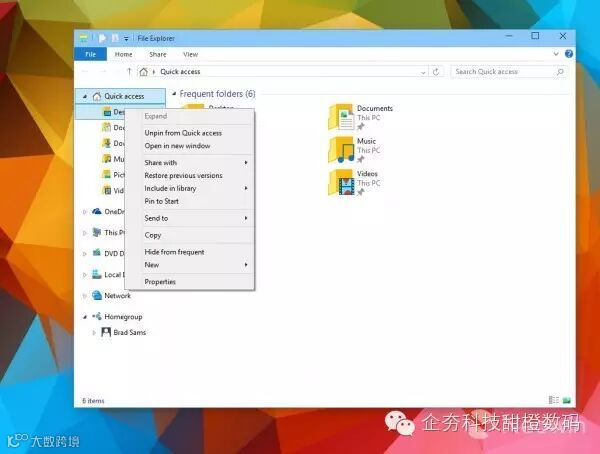600x454 pixels.
Task: Select the pinned Music icon in the sidebar
Action: coord(107,159)
